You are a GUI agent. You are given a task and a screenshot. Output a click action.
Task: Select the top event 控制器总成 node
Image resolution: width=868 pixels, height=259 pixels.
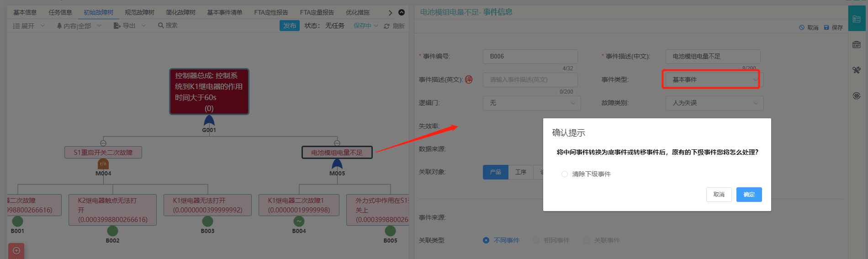pos(209,91)
